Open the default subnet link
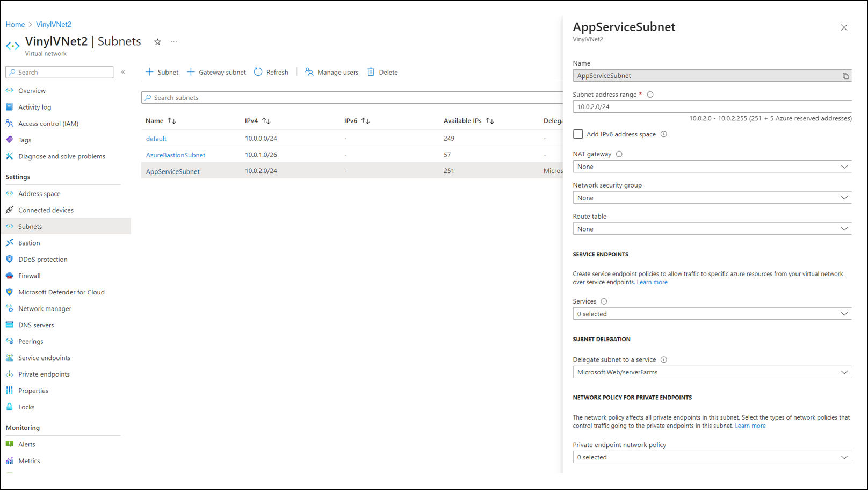The height and width of the screenshot is (490, 868). [156, 139]
